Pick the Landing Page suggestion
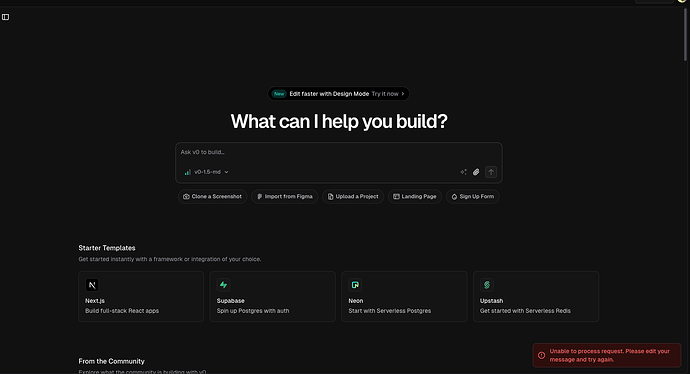 click(415, 197)
